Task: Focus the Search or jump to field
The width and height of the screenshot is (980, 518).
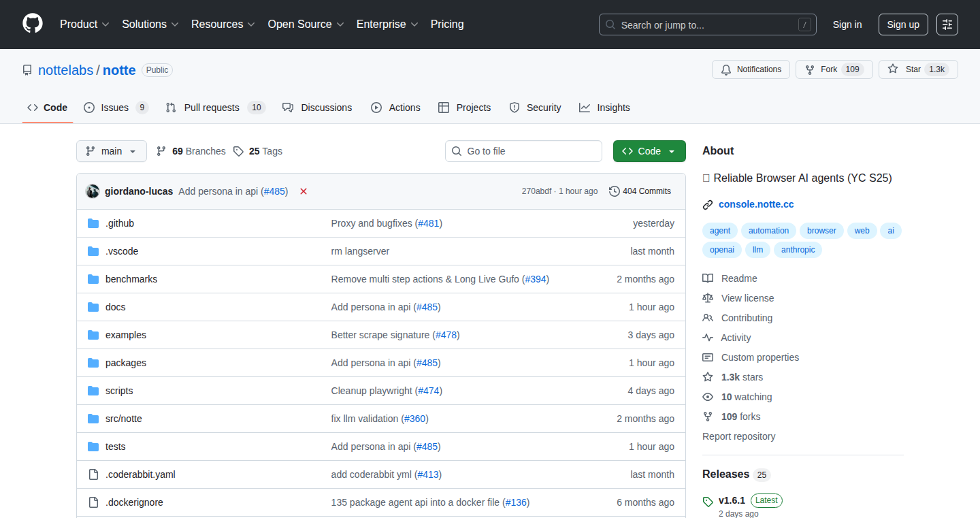Action: click(x=708, y=25)
